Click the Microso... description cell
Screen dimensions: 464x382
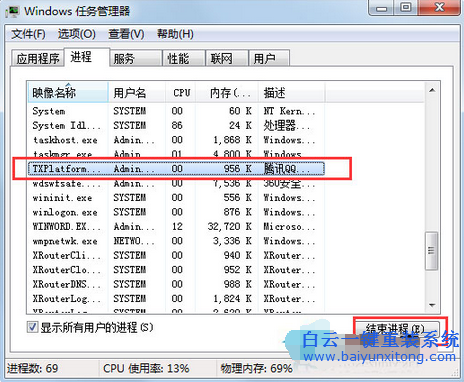coord(289,227)
